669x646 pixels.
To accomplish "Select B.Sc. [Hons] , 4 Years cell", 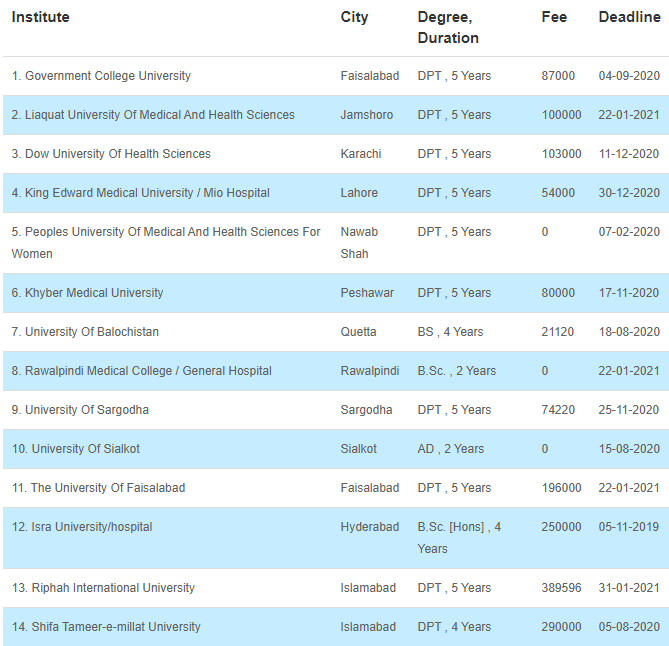I will coord(459,538).
